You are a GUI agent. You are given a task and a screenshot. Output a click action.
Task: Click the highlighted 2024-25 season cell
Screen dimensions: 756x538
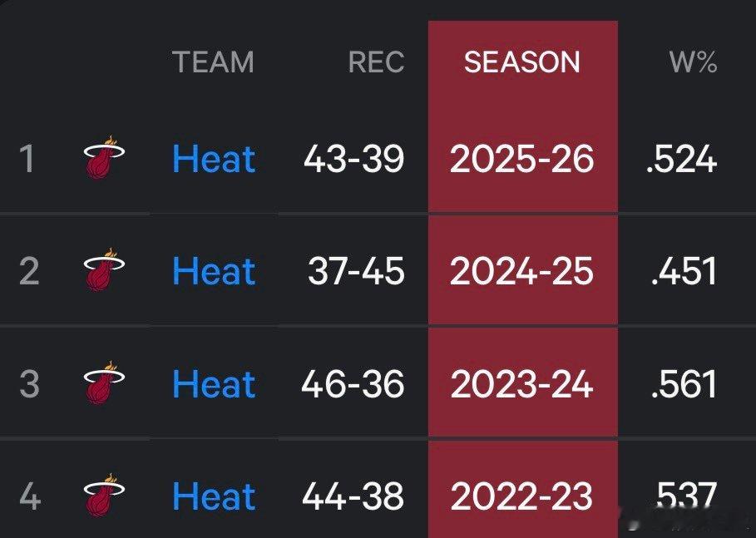[522, 271]
